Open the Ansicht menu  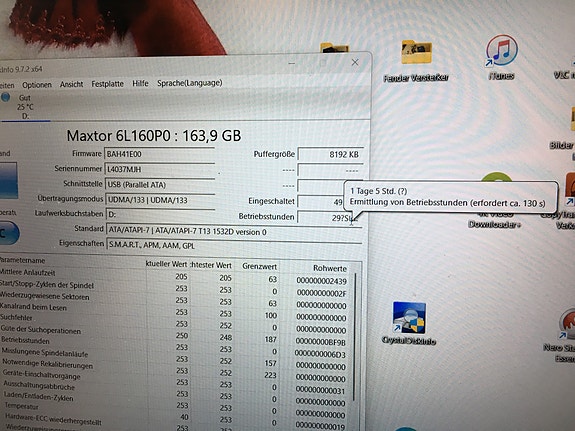72,84
